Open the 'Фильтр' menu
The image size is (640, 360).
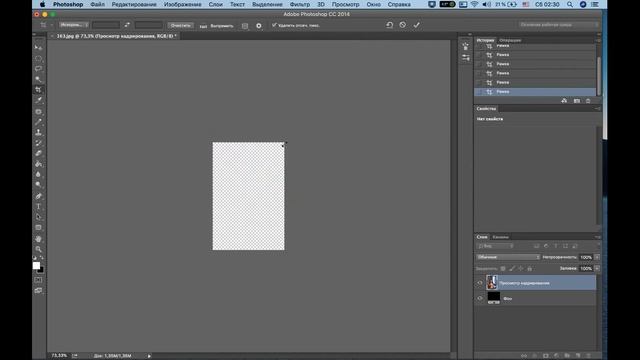(x=300, y=4)
